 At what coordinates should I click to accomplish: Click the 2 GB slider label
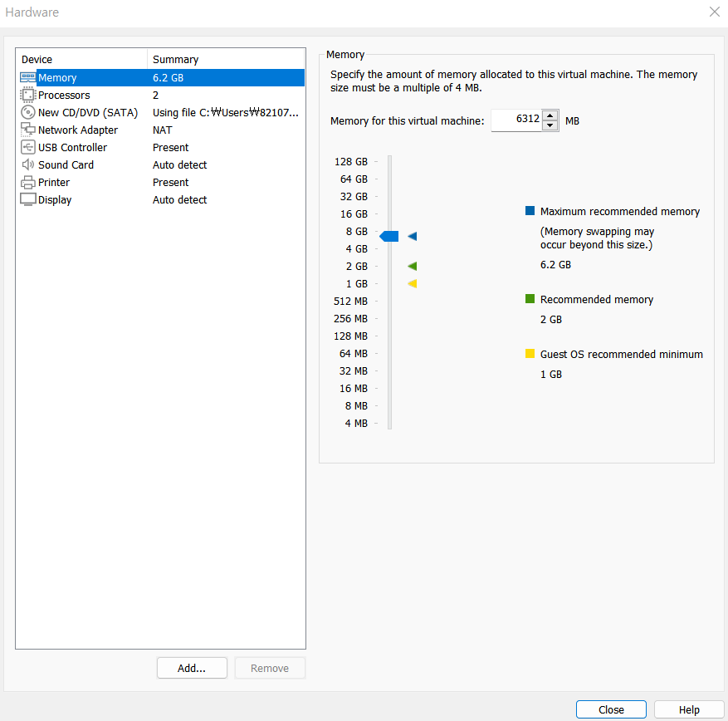357,267
